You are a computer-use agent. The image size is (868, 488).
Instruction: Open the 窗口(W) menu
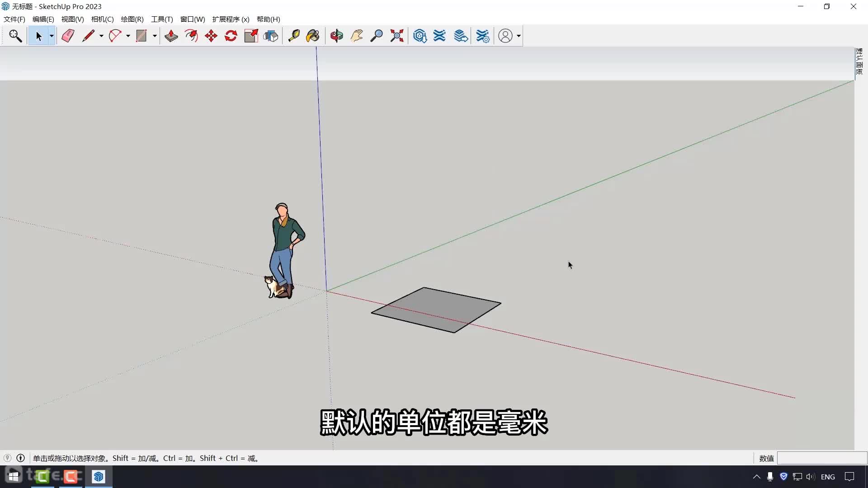pos(193,19)
